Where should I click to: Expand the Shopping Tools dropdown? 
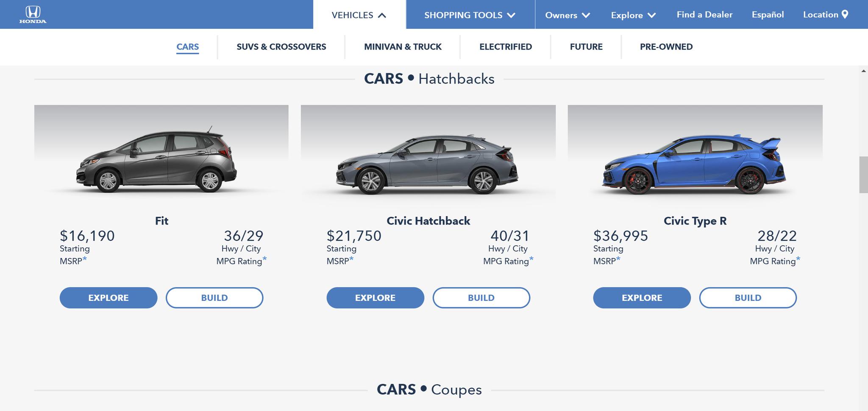pyautogui.click(x=470, y=15)
